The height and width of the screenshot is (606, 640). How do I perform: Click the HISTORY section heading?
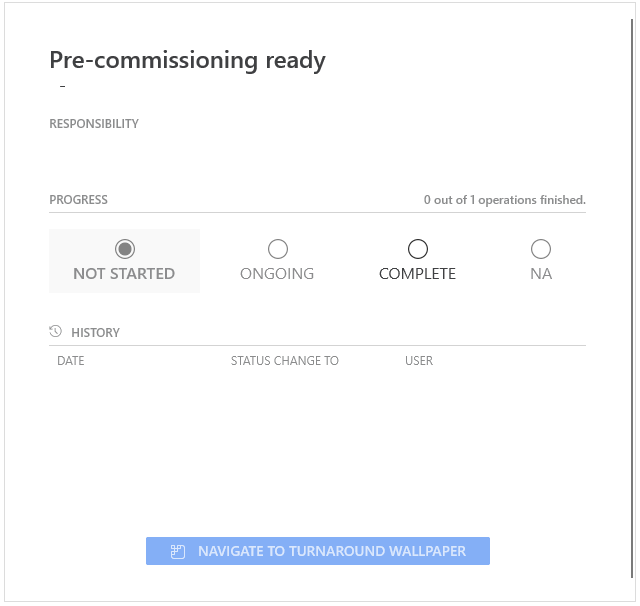(95, 332)
